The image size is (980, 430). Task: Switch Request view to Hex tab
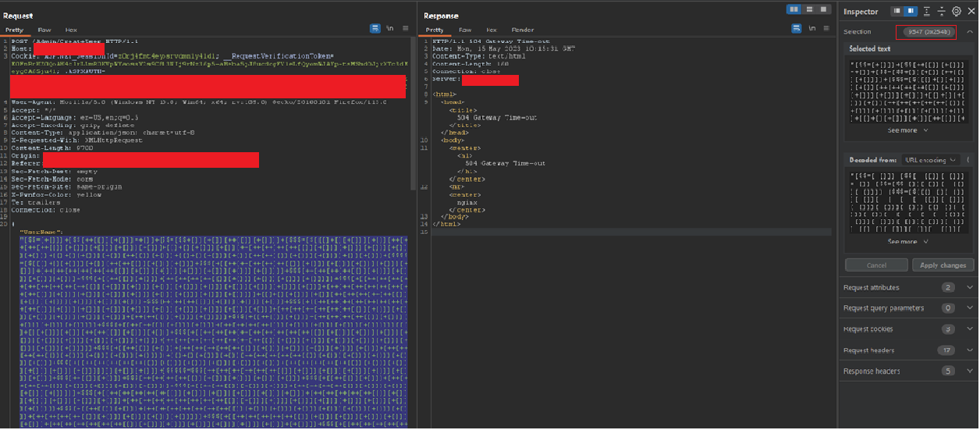point(71,30)
